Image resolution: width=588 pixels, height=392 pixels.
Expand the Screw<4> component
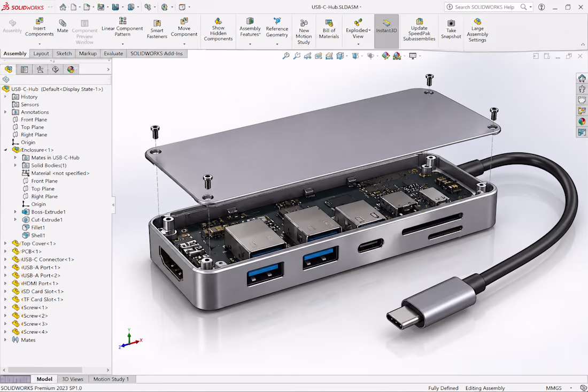tap(5, 332)
